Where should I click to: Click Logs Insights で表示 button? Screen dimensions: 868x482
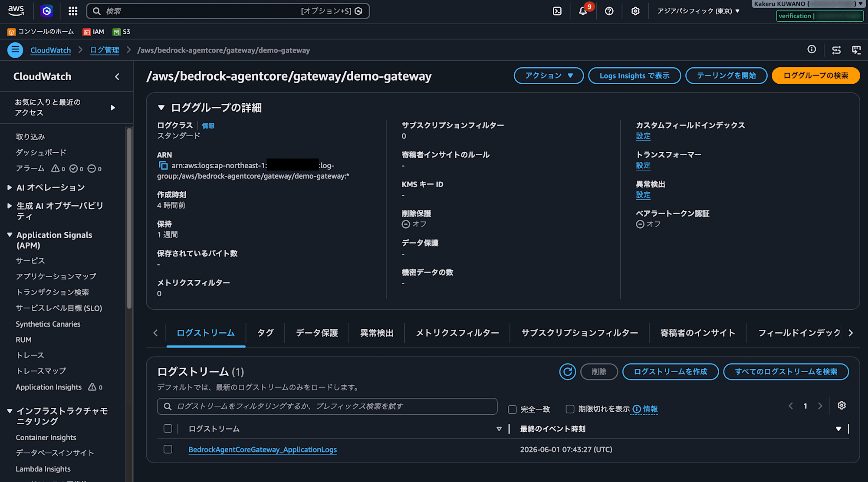pyautogui.click(x=635, y=75)
